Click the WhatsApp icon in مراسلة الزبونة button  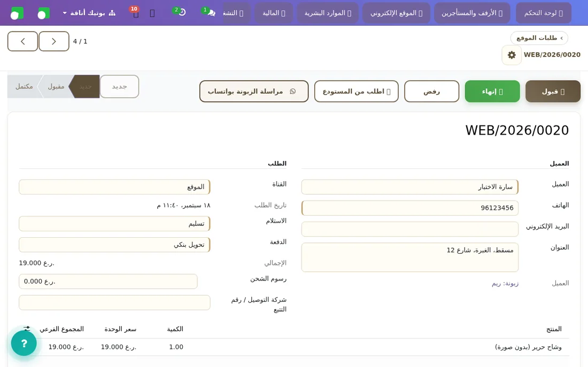pyautogui.click(x=293, y=91)
